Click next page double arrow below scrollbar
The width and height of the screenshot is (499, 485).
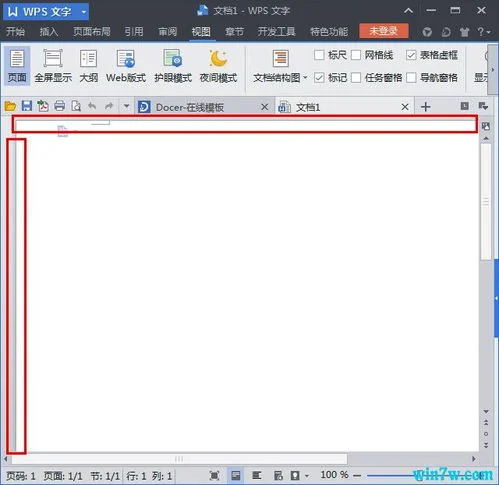(486, 445)
